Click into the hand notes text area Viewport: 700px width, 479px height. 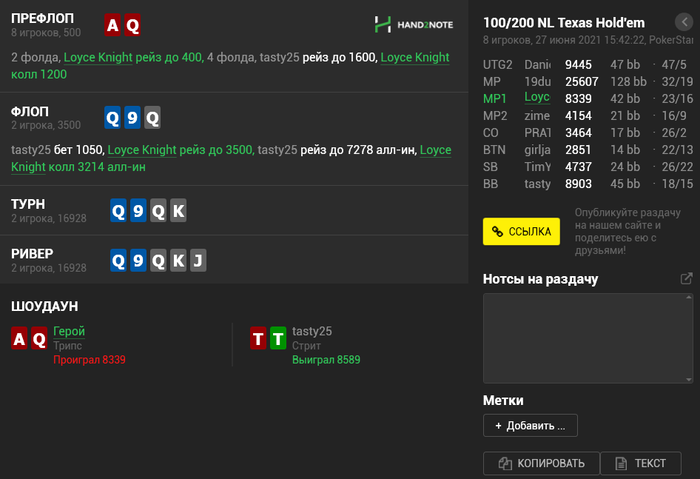point(588,338)
